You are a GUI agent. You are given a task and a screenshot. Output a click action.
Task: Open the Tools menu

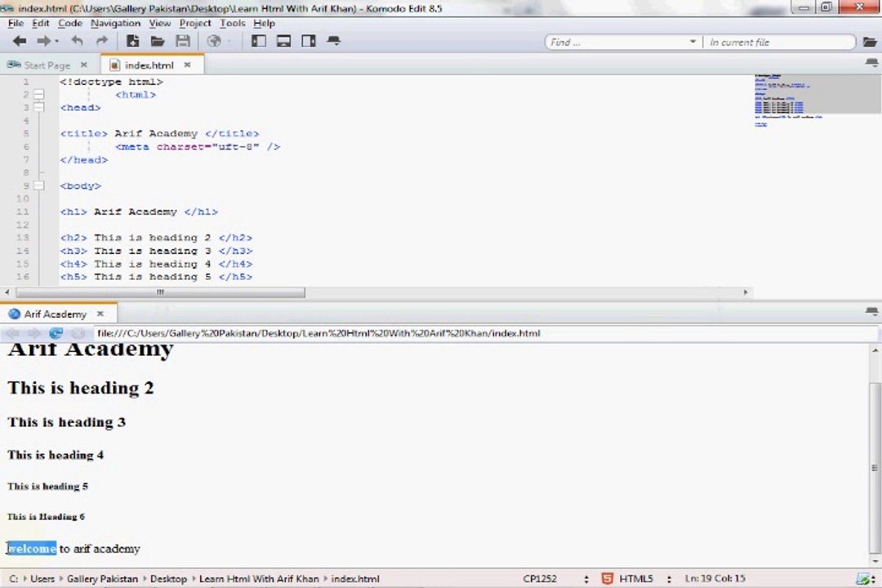[232, 23]
